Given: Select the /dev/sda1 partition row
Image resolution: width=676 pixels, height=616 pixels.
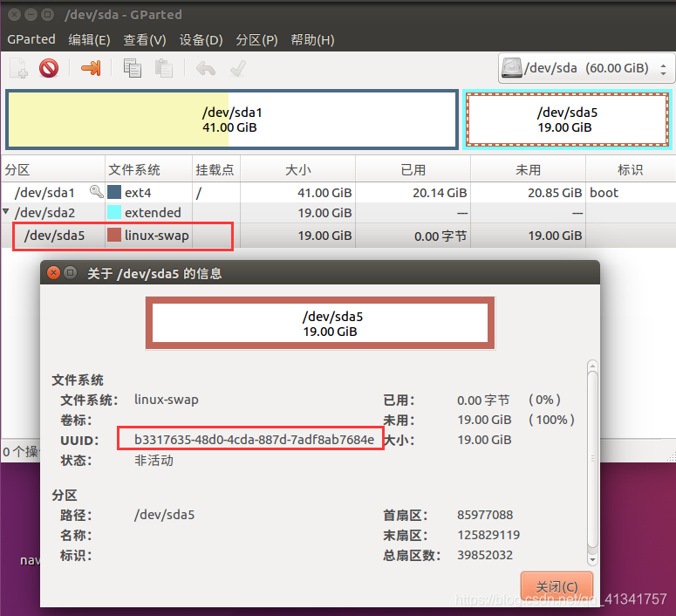Looking at the screenshot, I should click(338, 193).
